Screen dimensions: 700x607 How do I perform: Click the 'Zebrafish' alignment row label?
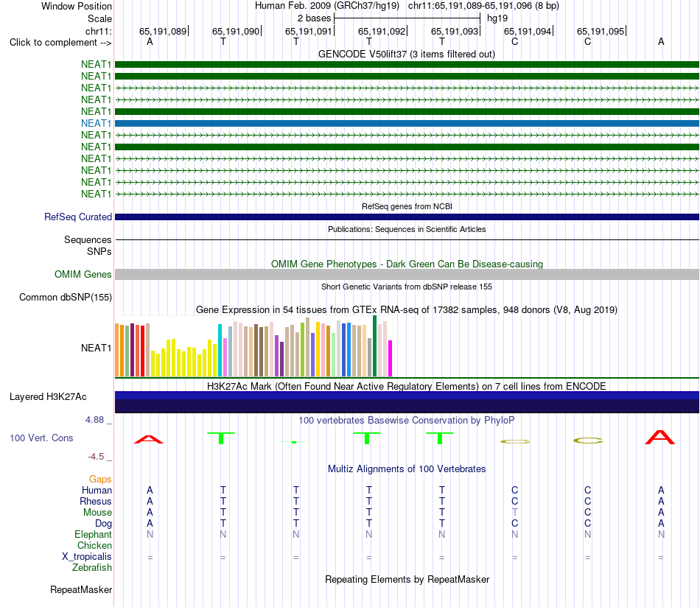click(x=92, y=567)
